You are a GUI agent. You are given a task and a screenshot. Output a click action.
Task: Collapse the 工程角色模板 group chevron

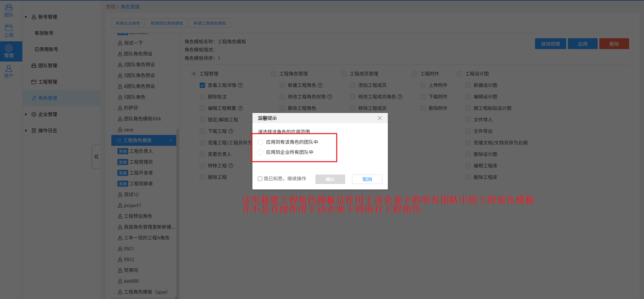click(x=171, y=140)
